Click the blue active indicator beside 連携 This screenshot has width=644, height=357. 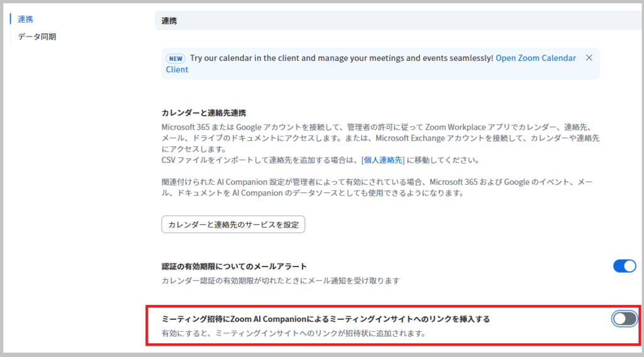(x=11, y=19)
